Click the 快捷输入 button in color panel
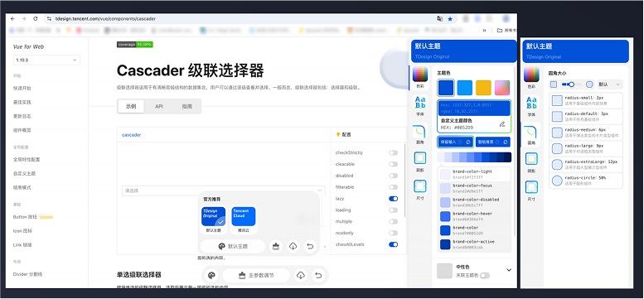The image size is (644, 299). [x=456, y=142]
